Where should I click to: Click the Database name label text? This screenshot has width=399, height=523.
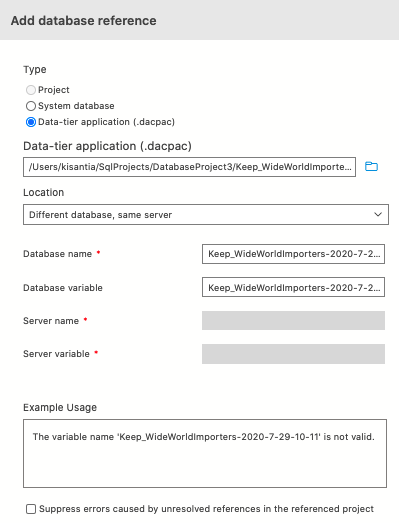[x=57, y=254]
